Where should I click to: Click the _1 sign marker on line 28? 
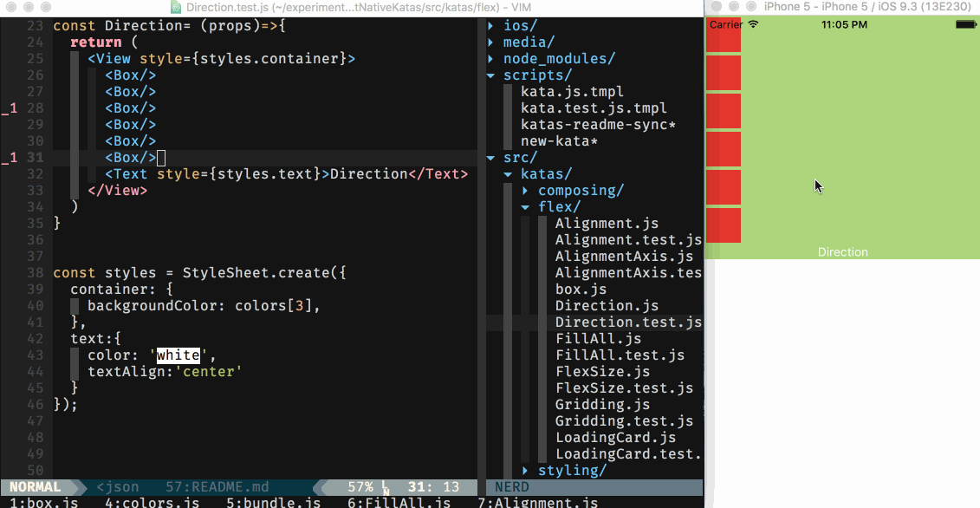10,108
